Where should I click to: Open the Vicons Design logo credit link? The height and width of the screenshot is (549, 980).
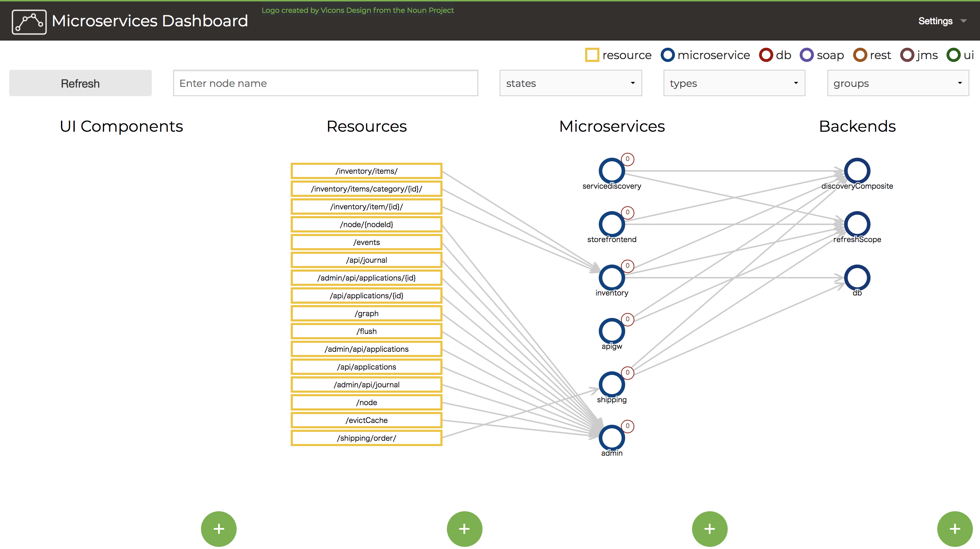click(357, 10)
